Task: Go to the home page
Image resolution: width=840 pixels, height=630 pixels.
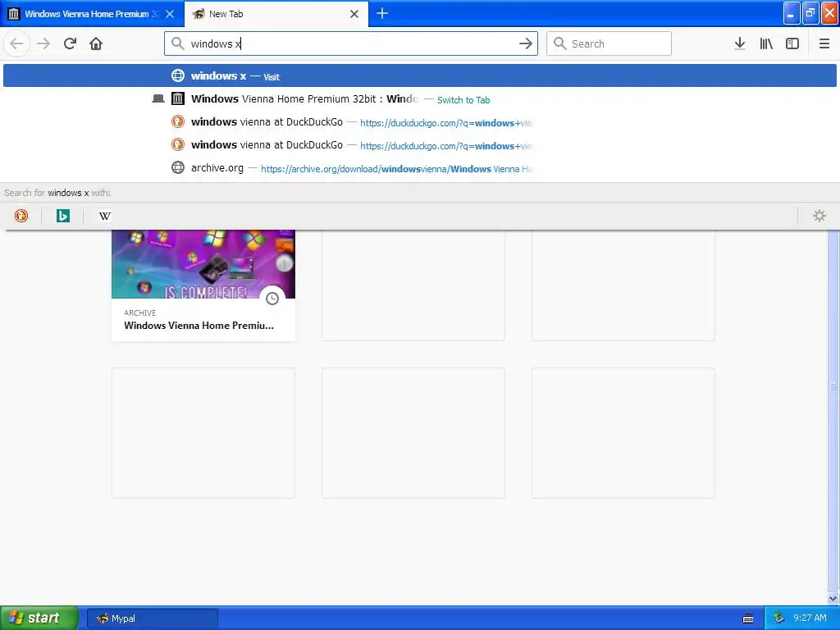Action: coord(96,43)
